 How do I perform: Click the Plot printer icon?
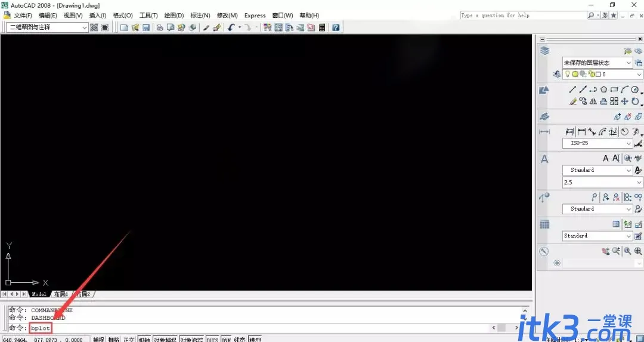coord(160,27)
